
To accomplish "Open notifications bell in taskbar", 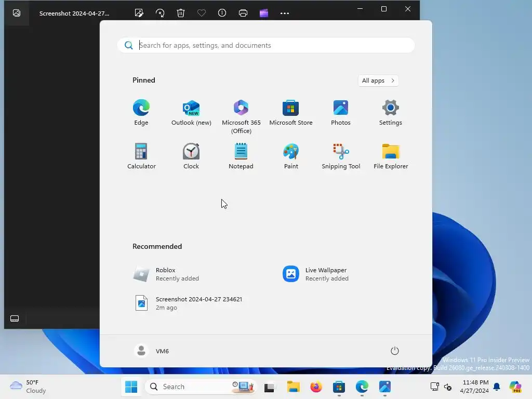I will point(497,387).
